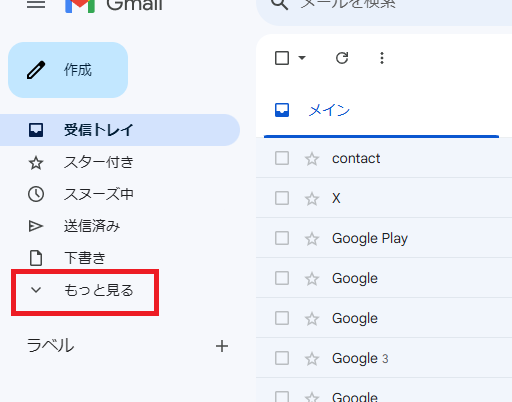Open the three-dot more options menu
The width and height of the screenshot is (512, 402).
(x=382, y=58)
